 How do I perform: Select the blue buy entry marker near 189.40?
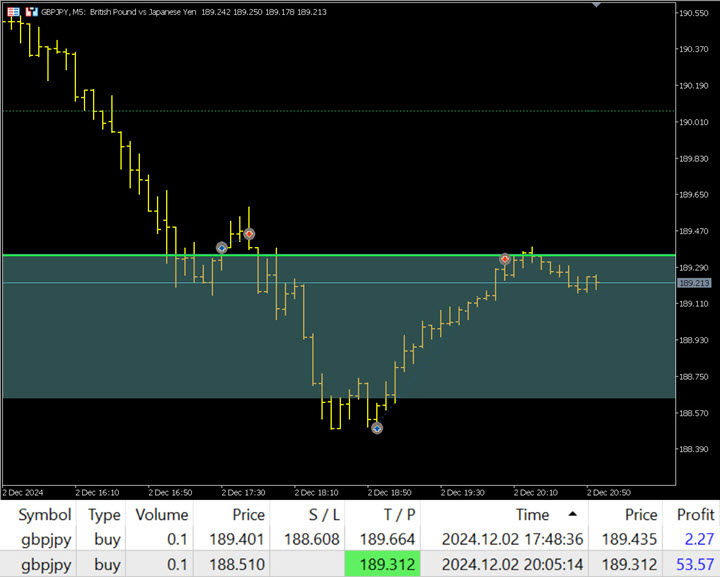pos(222,247)
